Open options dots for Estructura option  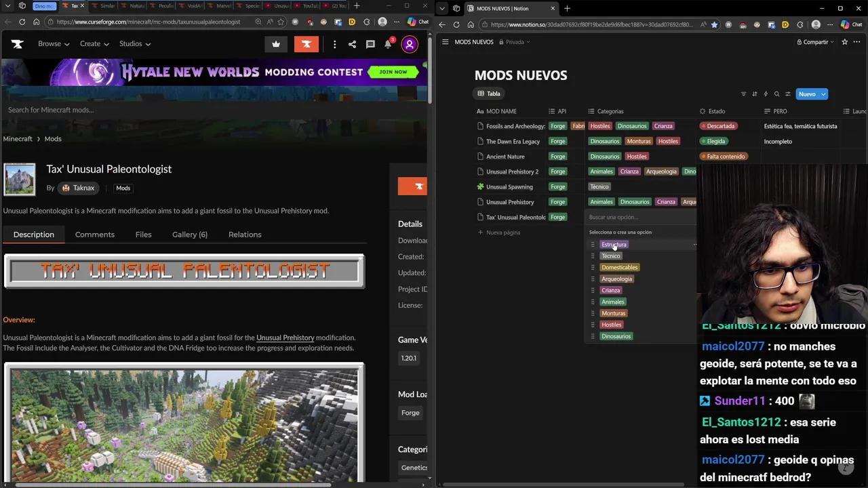tap(694, 245)
